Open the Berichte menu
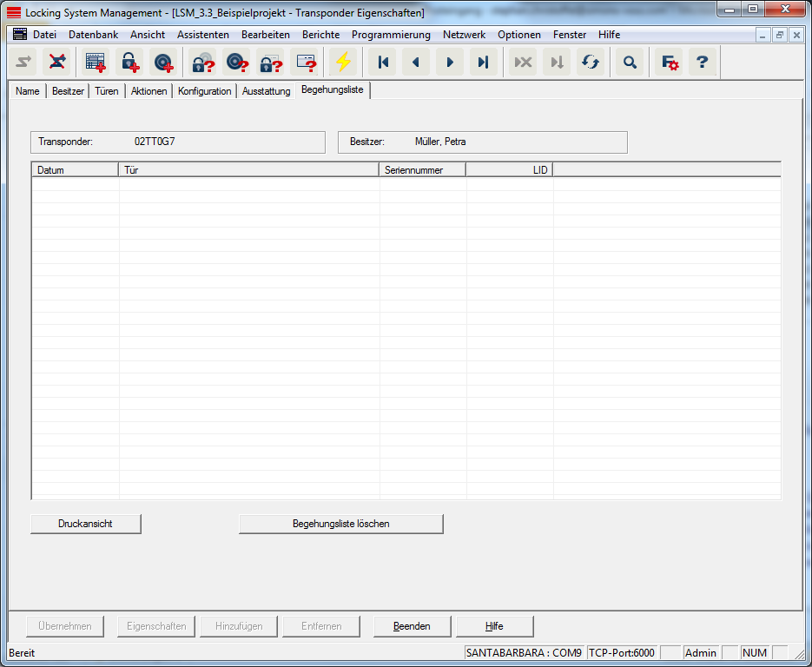This screenshot has height=667, width=812. coord(320,35)
